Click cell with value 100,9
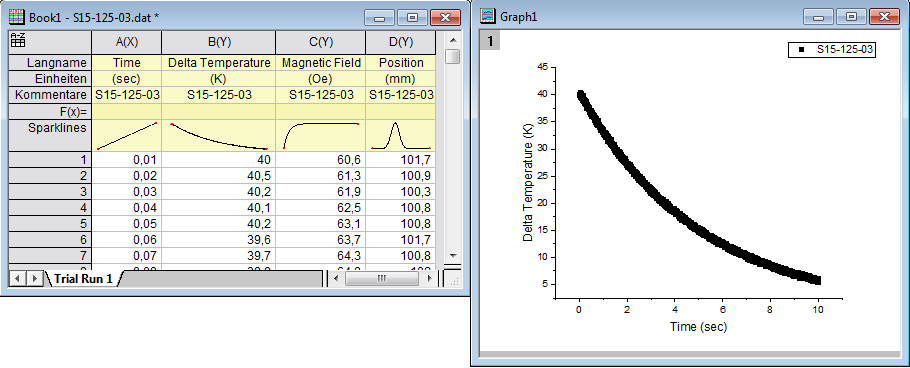This screenshot has width=910, height=368. pos(400,176)
